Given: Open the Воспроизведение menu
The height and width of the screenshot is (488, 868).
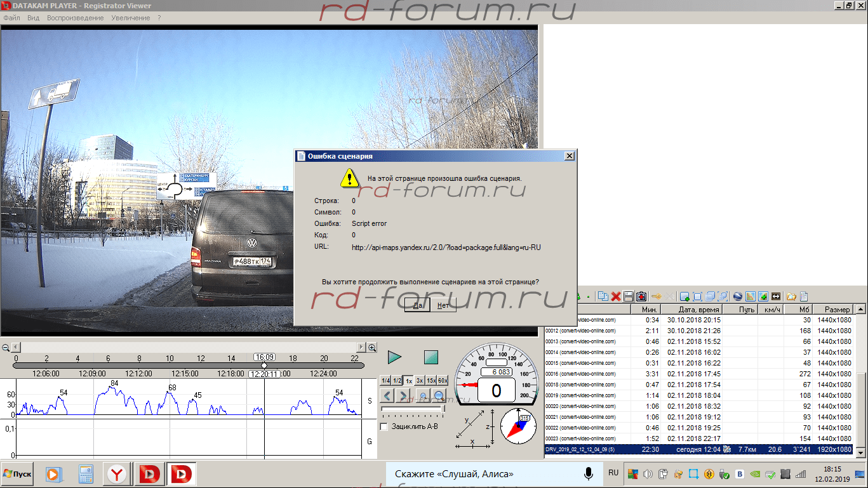Looking at the screenshot, I should 75,18.
